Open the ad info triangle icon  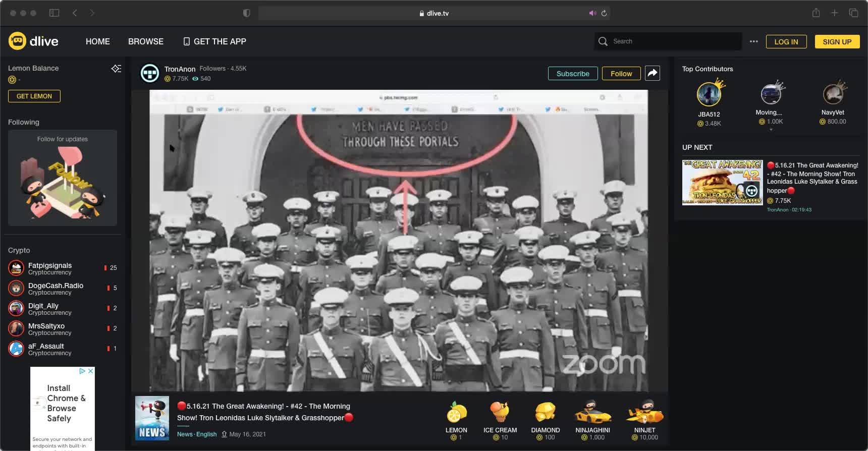82,371
